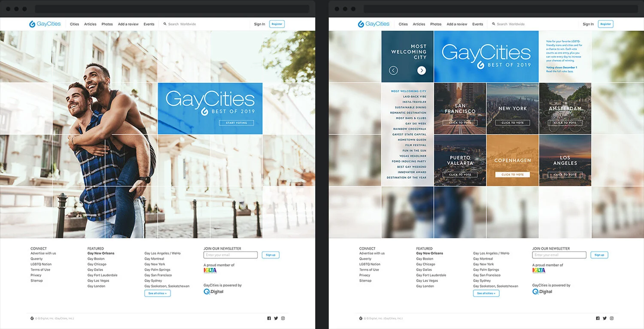Select Film Festival category

(416, 145)
